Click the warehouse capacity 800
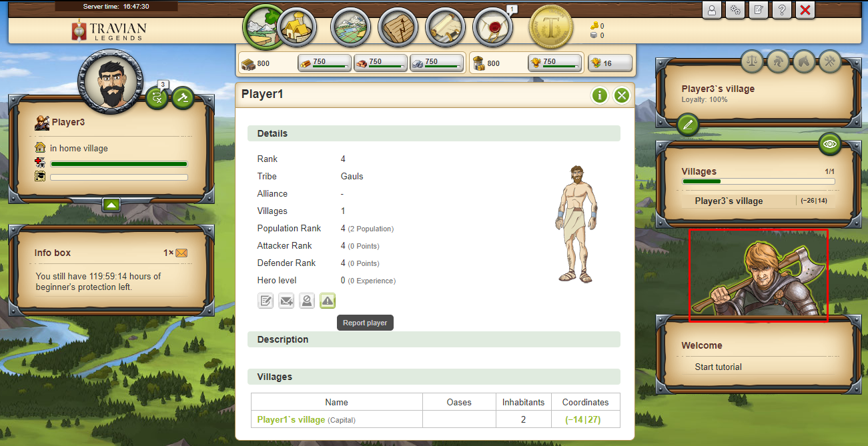 (x=256, y=63)
